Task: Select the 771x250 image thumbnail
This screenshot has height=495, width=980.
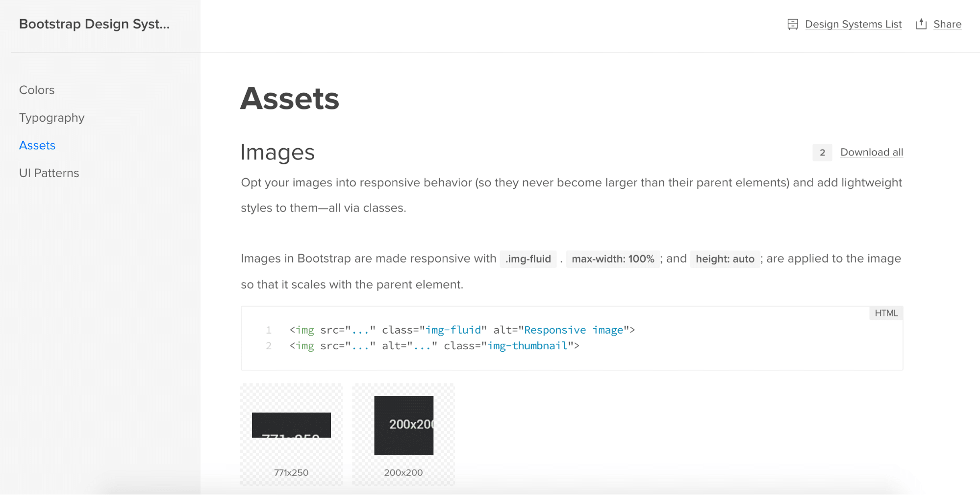Action: [291, 435]
